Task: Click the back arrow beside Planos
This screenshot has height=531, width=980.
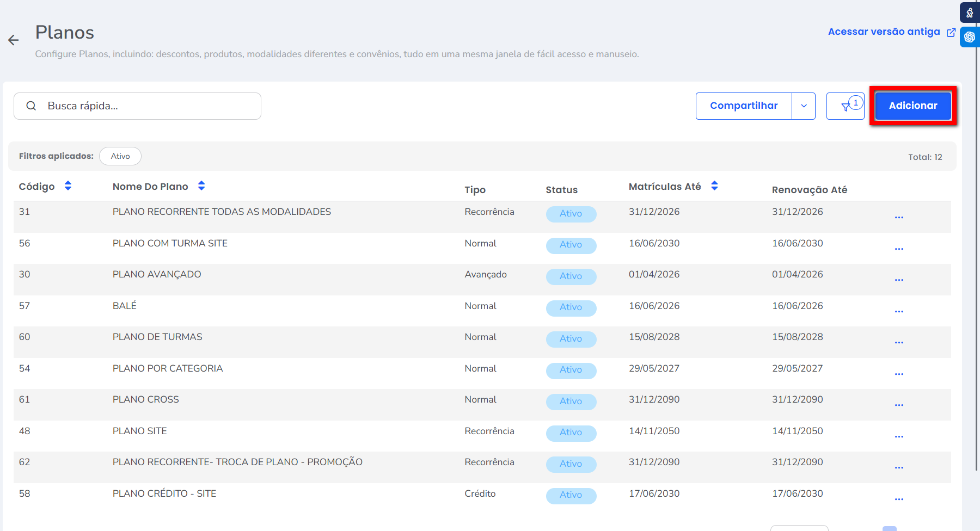Action: click(14, 40)
